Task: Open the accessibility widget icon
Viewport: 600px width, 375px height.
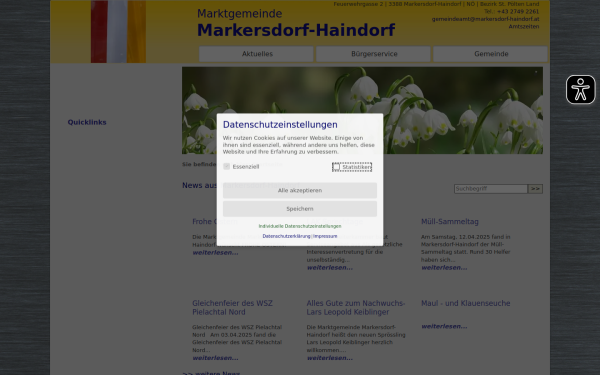Action: coord(580,90)
